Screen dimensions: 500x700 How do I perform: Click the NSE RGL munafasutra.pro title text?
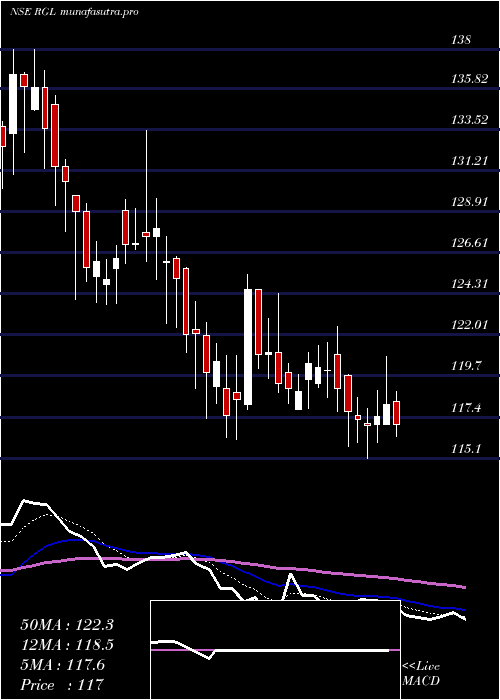[x=74, y=12]
